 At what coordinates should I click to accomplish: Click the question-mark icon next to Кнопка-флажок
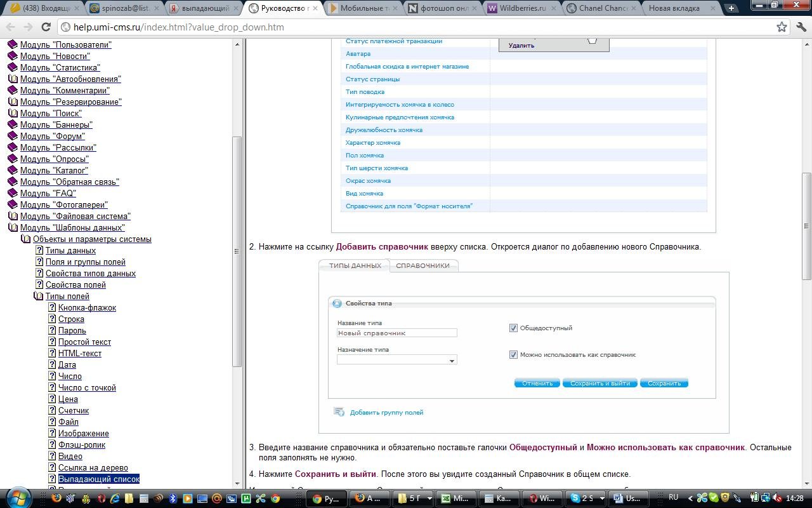pyautogui.click(x=52, y=307)
